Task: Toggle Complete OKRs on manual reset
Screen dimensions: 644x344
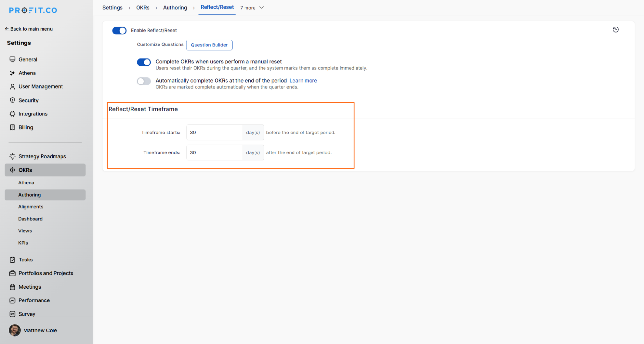Action: click(x=144, y=62)
